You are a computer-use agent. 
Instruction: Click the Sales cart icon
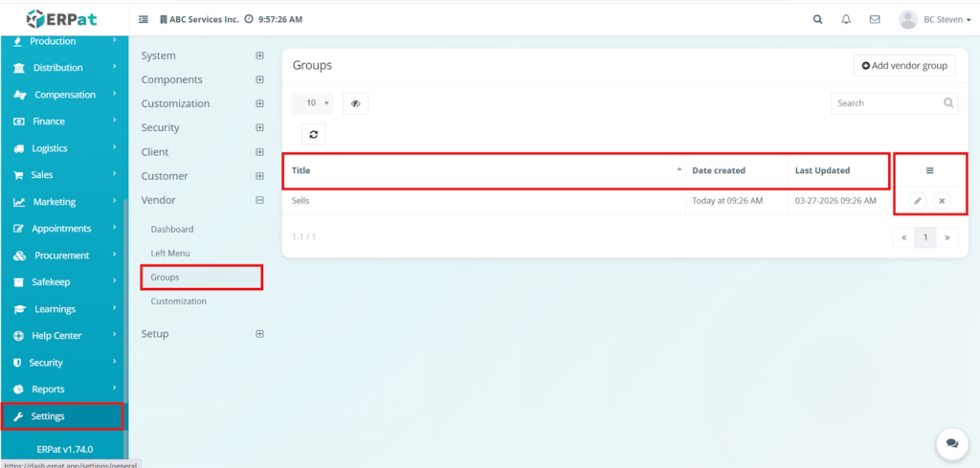[x=18, y=175]
